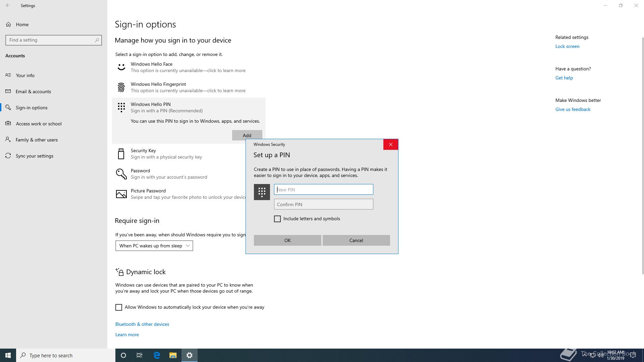
Task: Click the Home house icon
Action: (x=8, y=24)
